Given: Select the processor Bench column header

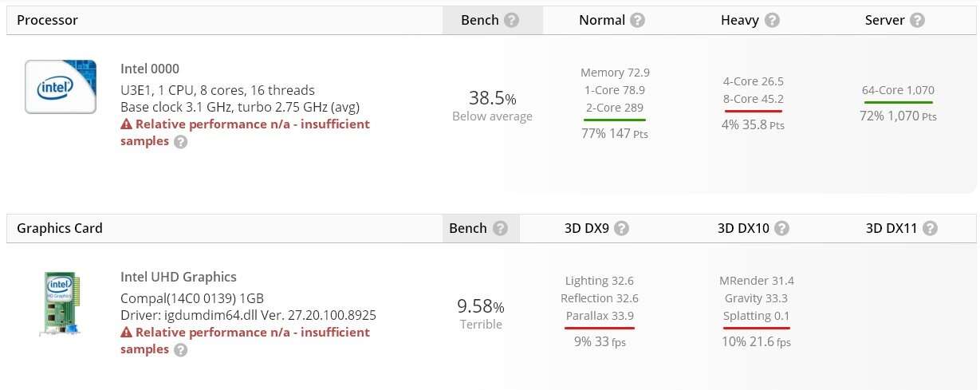Looking at the screenshot, I should coord(480,21).
